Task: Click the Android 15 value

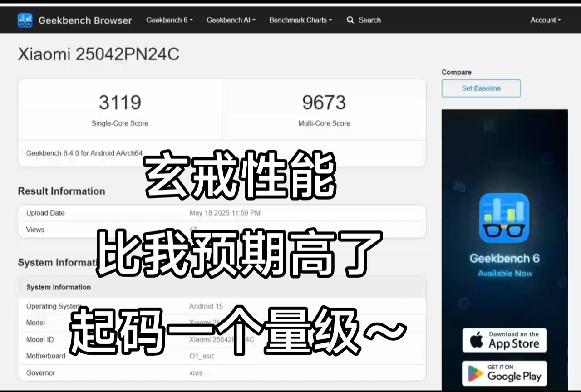Action: [x=206, y=306]
